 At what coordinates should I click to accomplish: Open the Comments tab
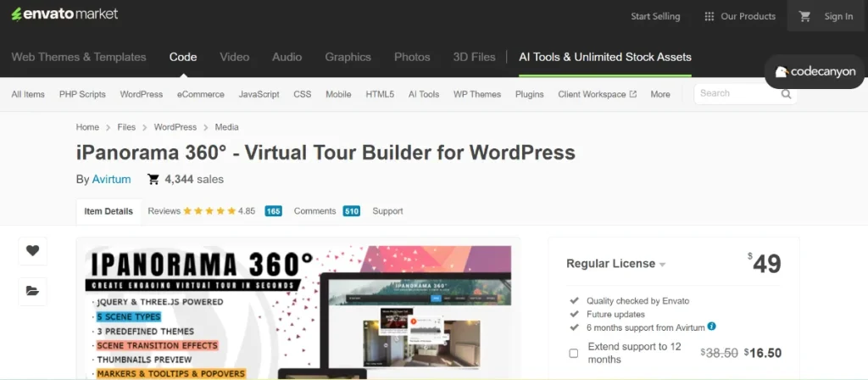(x=314, y=211)
